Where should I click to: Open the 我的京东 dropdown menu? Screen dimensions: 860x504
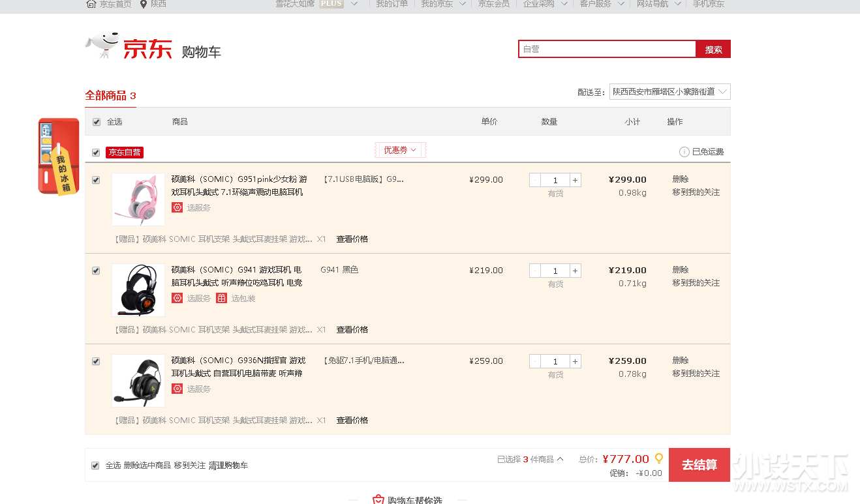click(443, 4)
